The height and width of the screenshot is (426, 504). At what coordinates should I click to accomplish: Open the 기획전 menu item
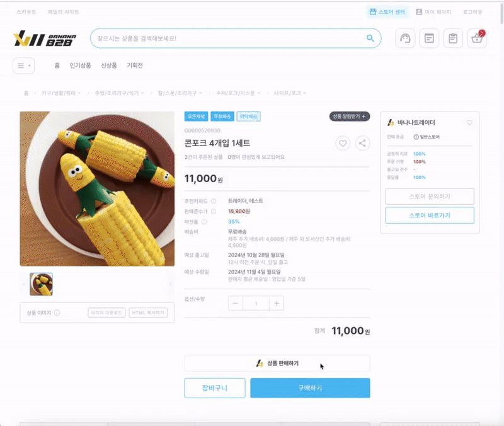[x=135, y=66]
